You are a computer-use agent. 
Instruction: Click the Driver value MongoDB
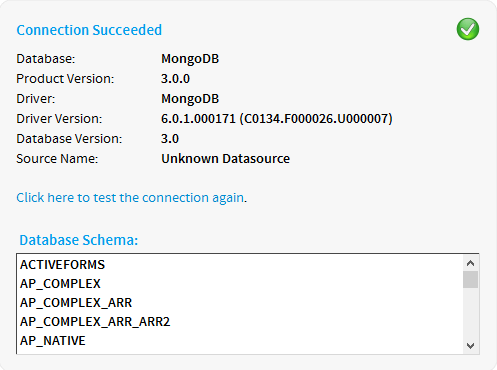point(190,99)
